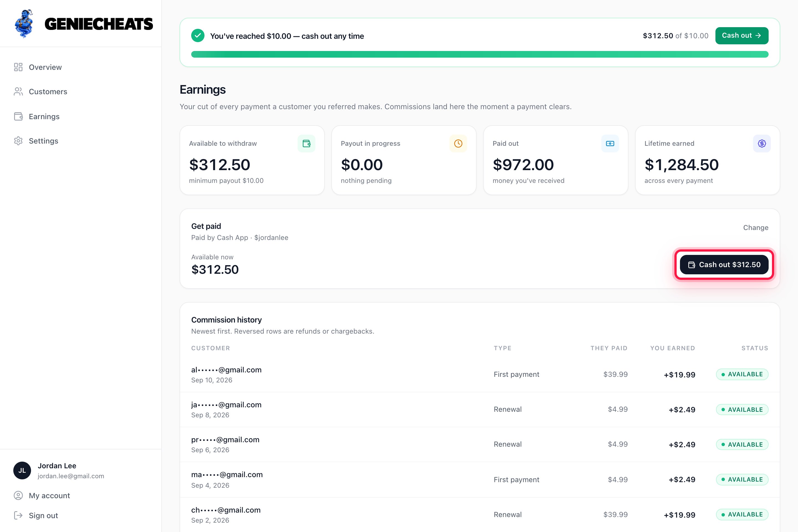Click the GENIECHEATS wordmark
The width and height of the screenshot is (798, 532).
click(x=99, y=24)
